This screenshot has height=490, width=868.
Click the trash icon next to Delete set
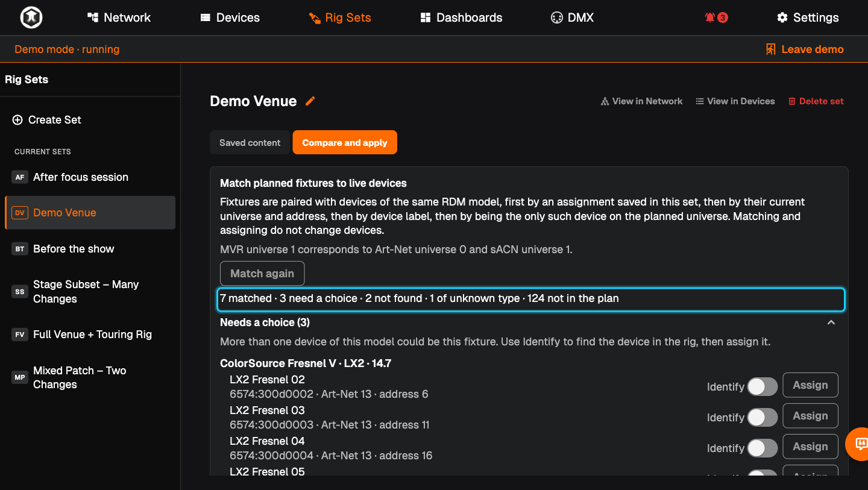[792, 101]
